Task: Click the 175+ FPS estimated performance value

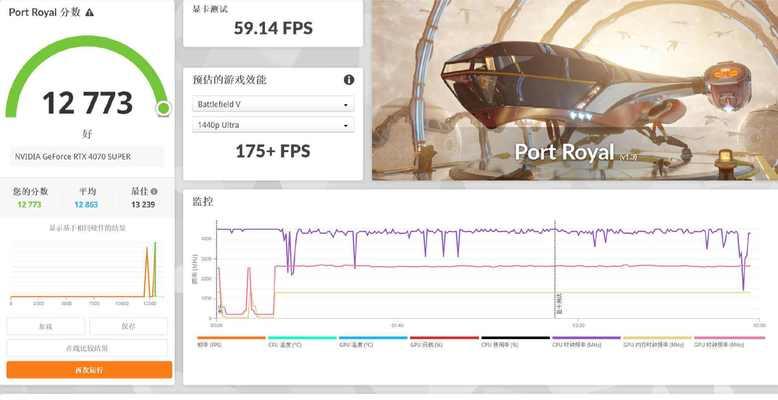Action: point(273,151)
